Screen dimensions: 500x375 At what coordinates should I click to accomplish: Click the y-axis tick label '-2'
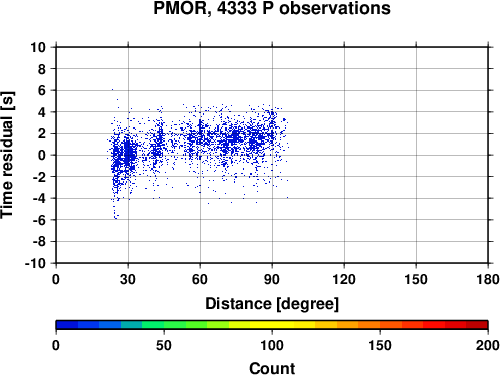pyautogui.click(x=39, y=177)
